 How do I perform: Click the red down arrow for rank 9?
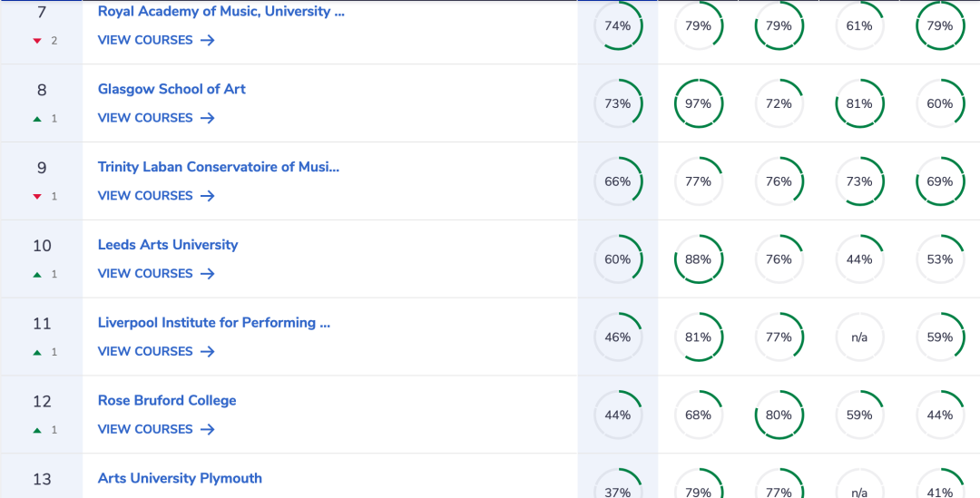click(37, 196)
